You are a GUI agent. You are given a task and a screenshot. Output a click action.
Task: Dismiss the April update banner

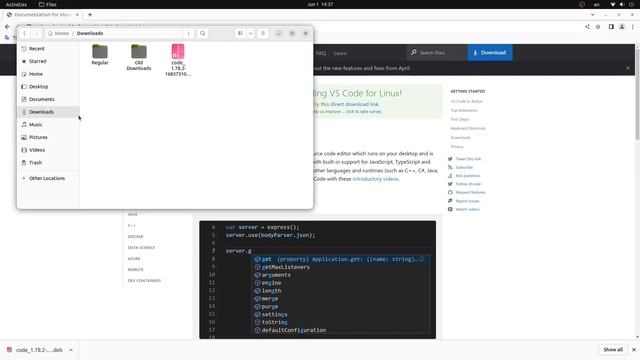pos(628,68)
